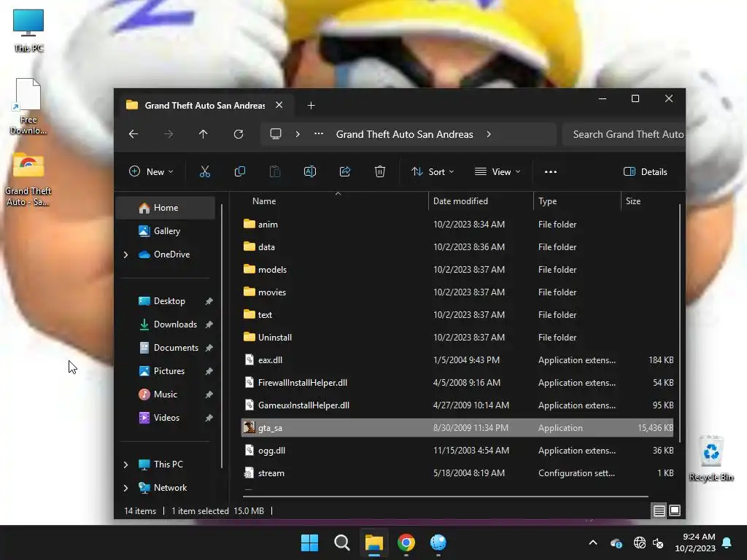Sort by Name column header

[x=264, y=201]
